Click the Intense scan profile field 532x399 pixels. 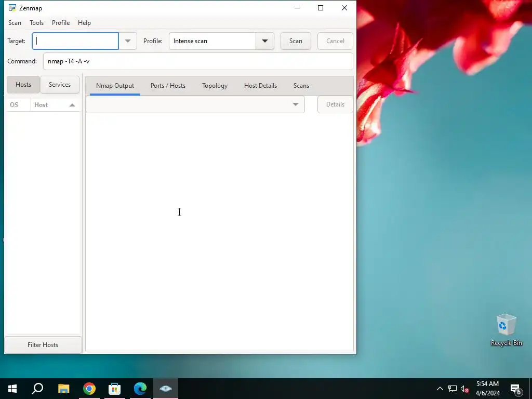212,41
